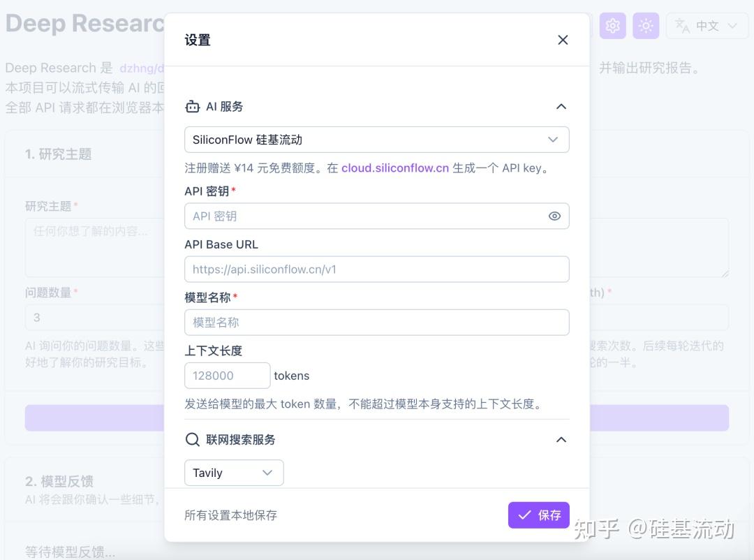
Task: Open the settings gear icon in header
Action: point(612,26)
